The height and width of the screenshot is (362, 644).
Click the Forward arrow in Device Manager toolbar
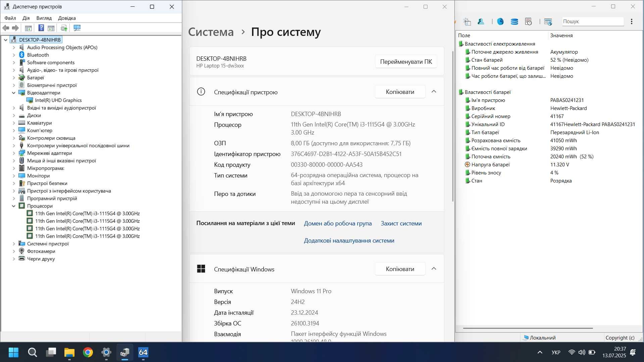15,28
